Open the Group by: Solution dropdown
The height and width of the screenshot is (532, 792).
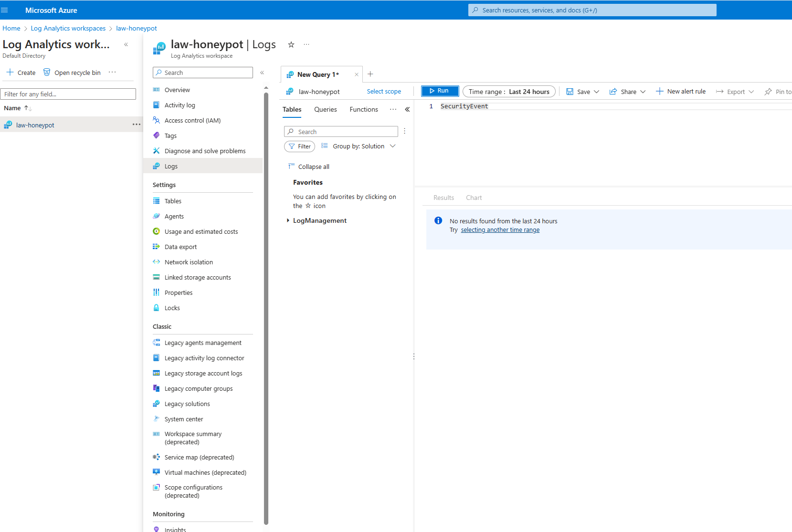[x=359, y=146]
